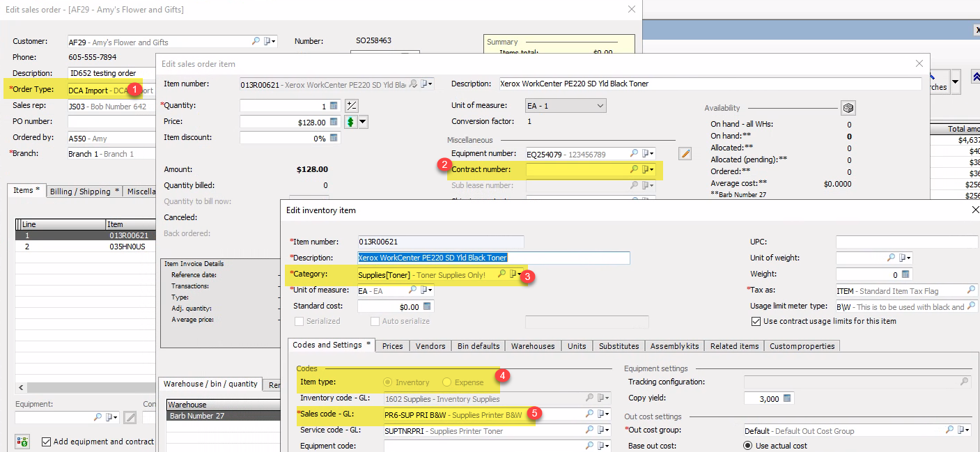Click the Item number lookup in order item
This screenshot has height=452, width=980.
[x=413, y=84]
